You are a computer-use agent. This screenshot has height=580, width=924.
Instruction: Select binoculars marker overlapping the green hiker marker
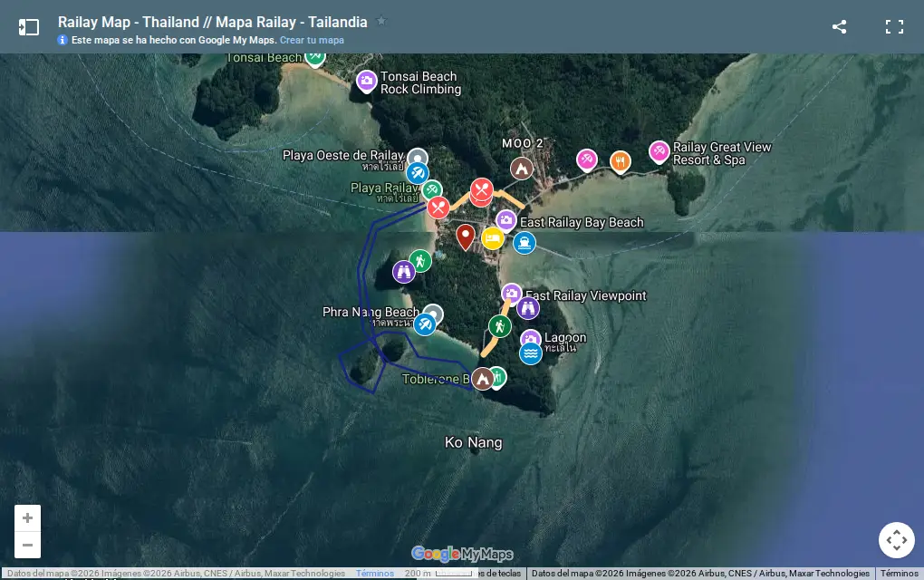404,272
